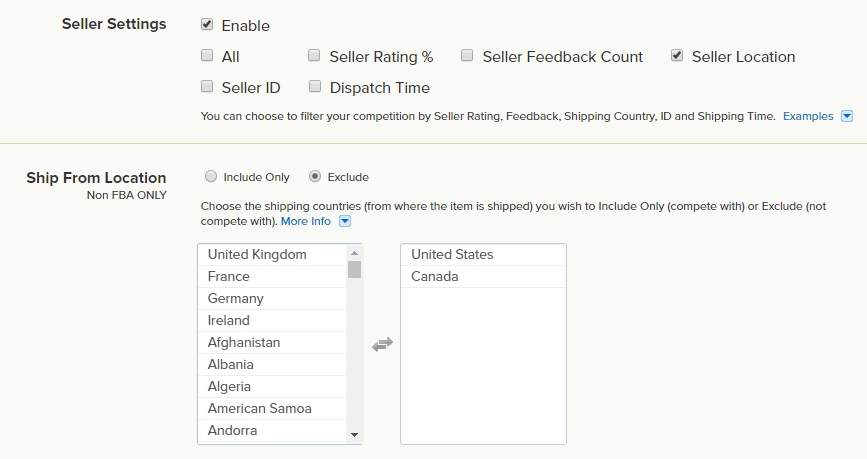Expand the Examples dropdown arrow
The height and width of the screenshot is (459, 867).
pyautogui.click(x=847, y=116)
